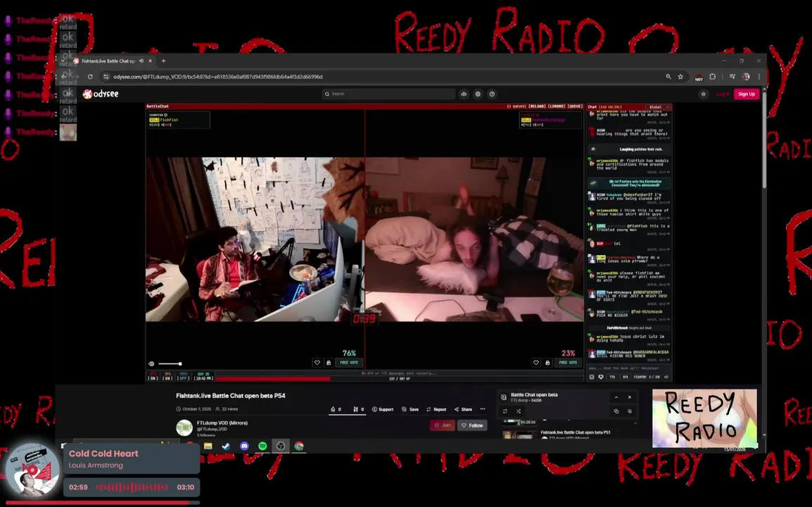Image resolution: width=812 pixels, height=507 pixels.
Task: Toggle chat SFX button below chat
Action: click(x=625, y=377)
